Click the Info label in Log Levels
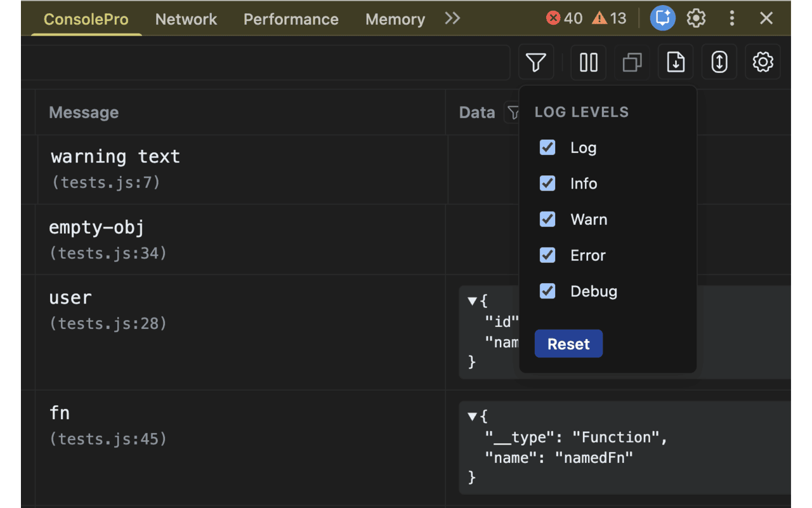812x508 pixels. click(x=584, y=184)
